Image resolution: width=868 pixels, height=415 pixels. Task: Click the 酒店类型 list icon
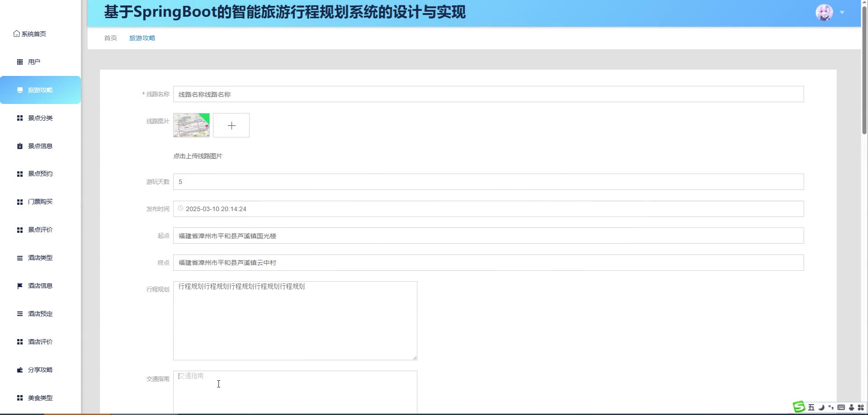(20, 258)
